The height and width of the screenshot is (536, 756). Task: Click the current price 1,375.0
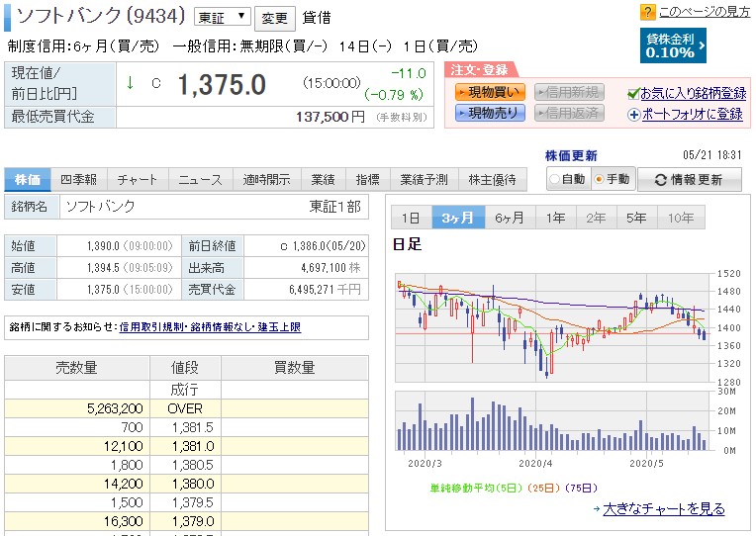point(222,85)
